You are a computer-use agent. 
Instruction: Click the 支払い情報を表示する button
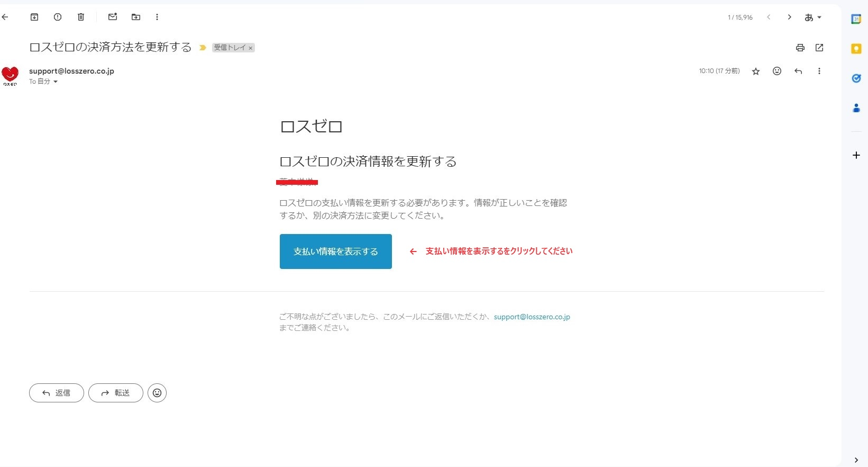coord(336,252)
